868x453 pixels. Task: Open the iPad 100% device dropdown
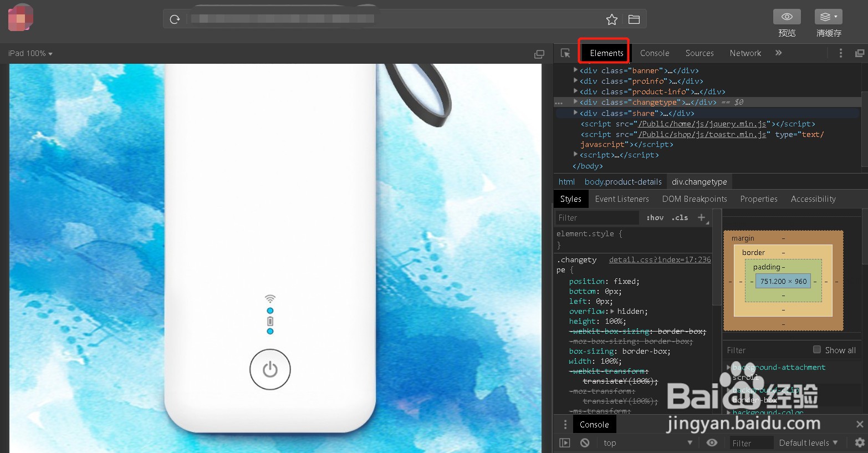click(x=30, y=54)
